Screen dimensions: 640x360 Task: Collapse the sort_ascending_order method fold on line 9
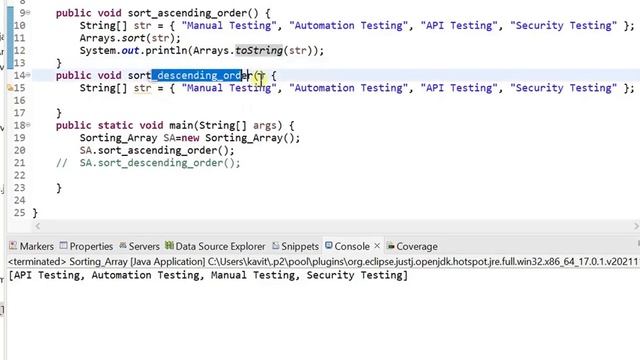[x=28, y=13]
